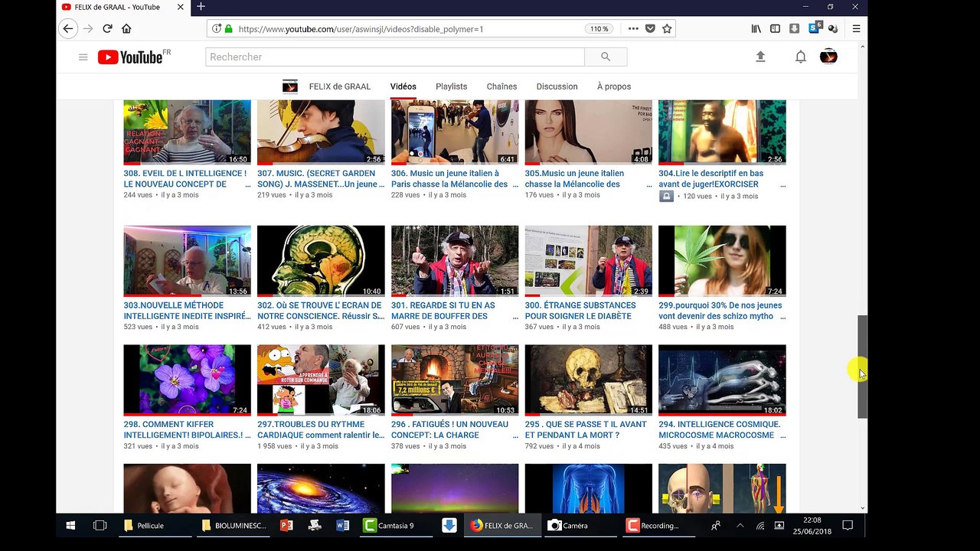Bookmark this page with star icon
Image resolution: width=980 pixels, height=551 pixels.
click(667, 29)
